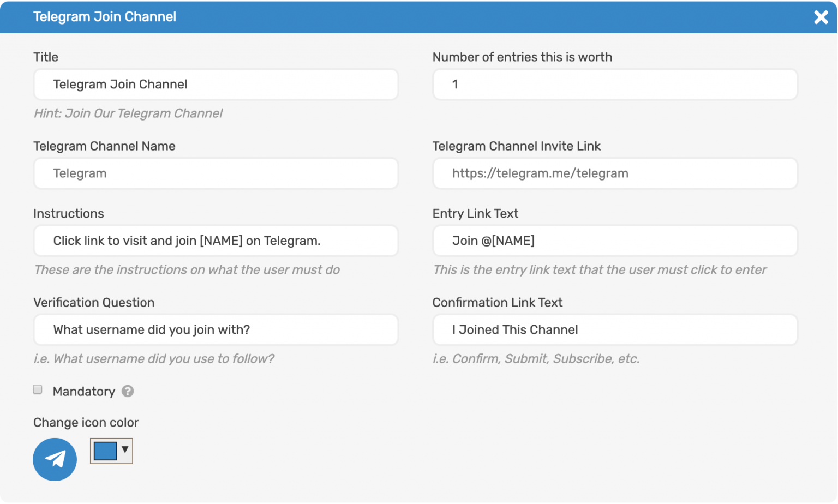Enable the Mandatory checkbox
The width and height of the screenshot is (838, 504).
38,389
